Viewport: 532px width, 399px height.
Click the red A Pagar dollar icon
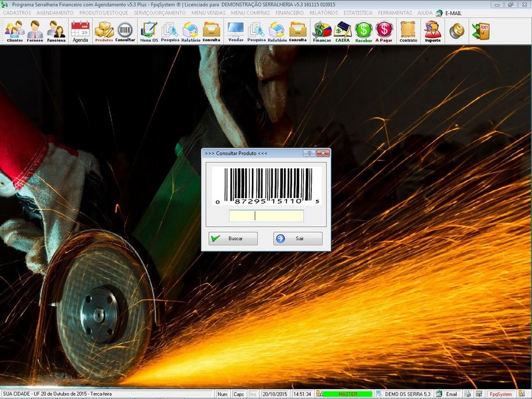(384, 31)
